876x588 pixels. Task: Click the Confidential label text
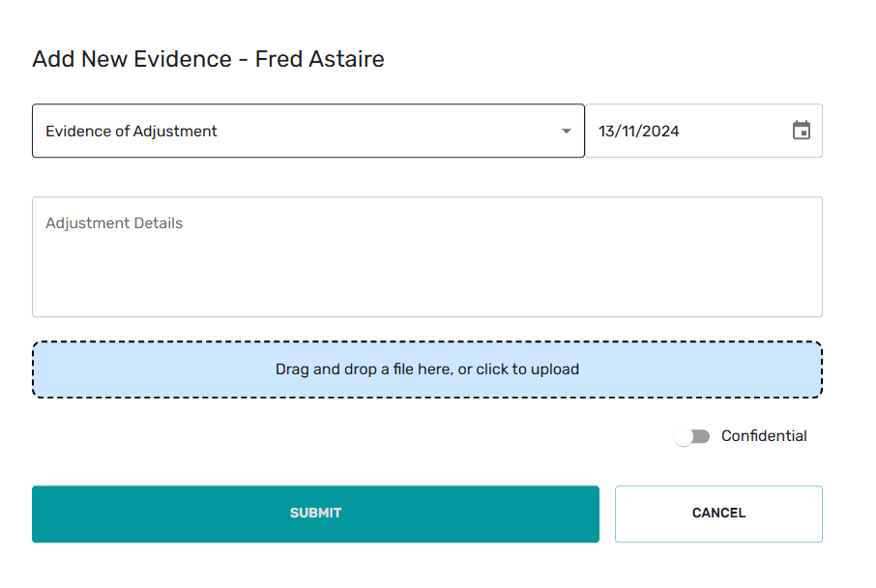point(764,436)
